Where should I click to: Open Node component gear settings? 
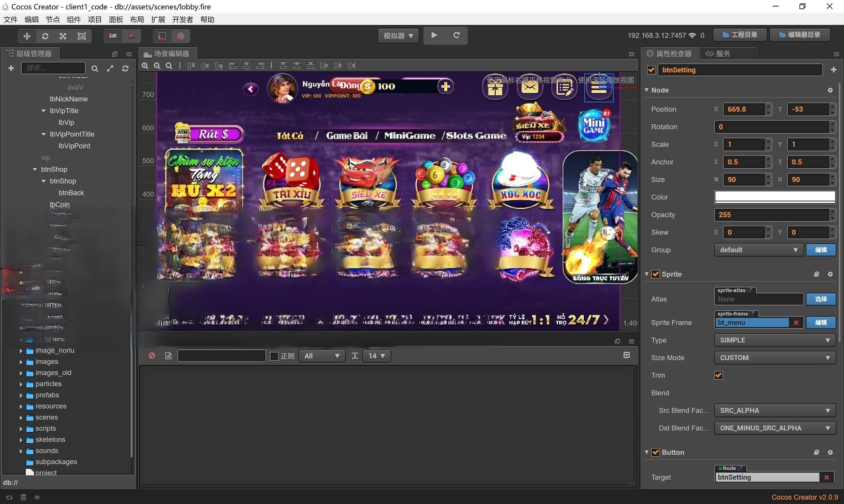click(x=830, y=90)
